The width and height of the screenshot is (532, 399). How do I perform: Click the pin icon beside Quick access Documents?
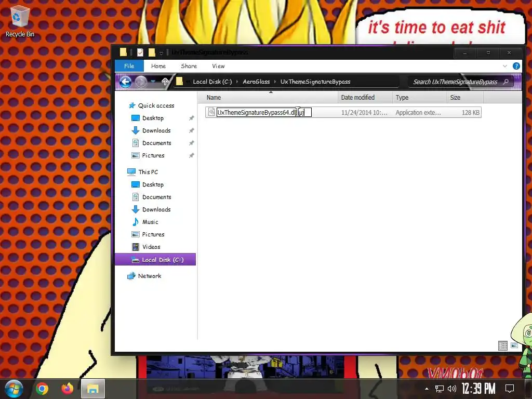(191, 143)
